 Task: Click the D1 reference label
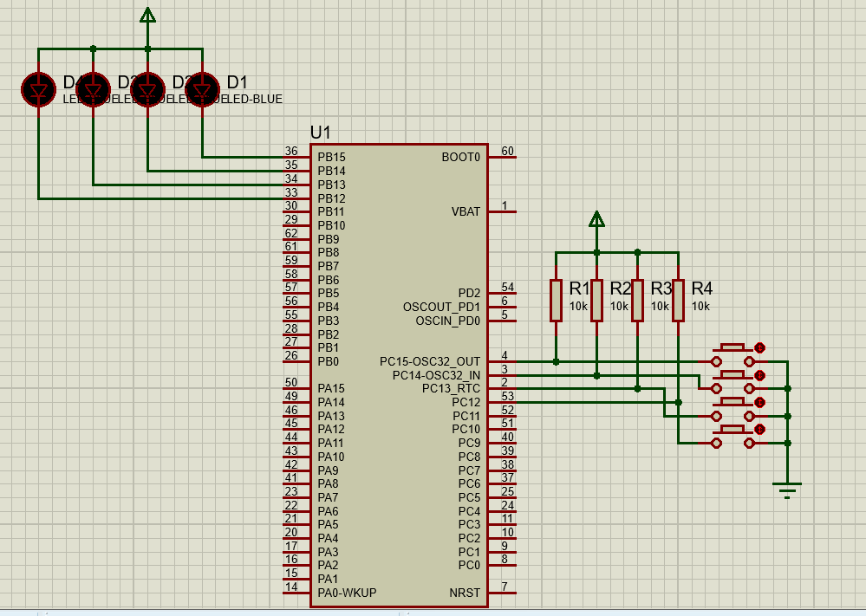237,82
